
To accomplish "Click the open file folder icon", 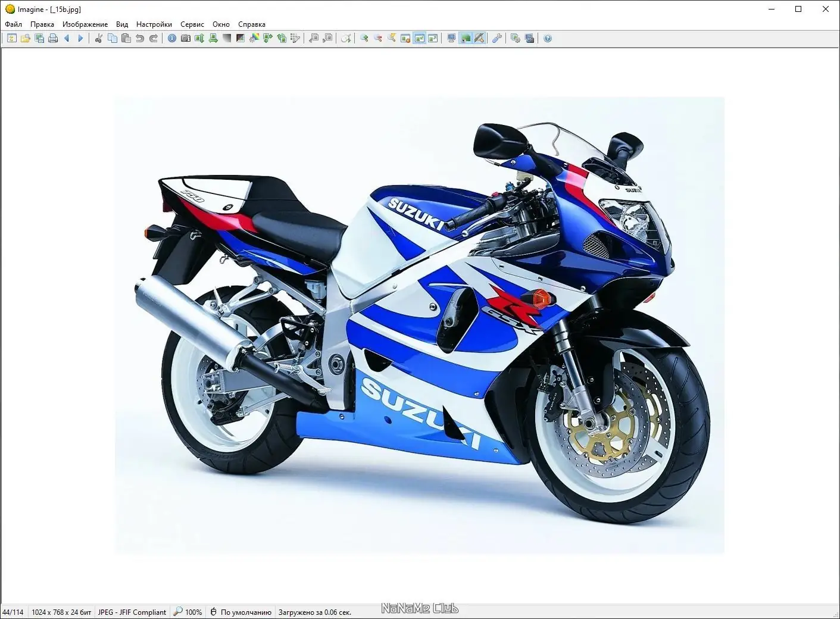I will [26, 39].
